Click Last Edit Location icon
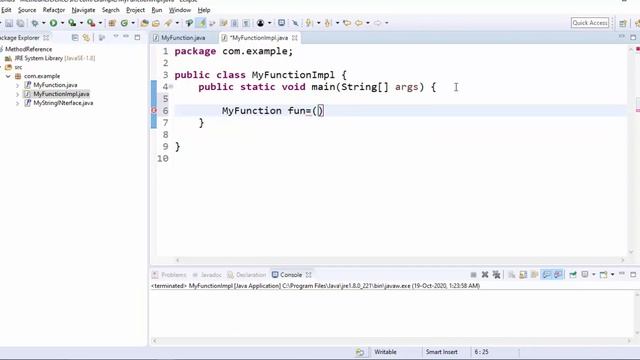The image size is (640, 360). pos(347,23)
